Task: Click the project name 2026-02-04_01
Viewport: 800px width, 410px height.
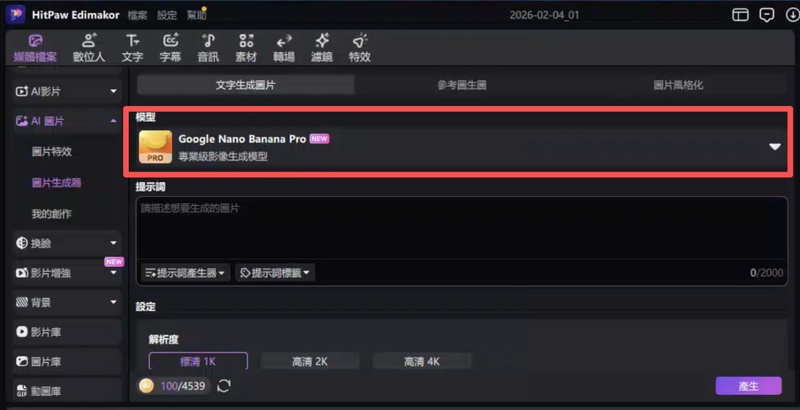Action: click(x=544, y=15)
